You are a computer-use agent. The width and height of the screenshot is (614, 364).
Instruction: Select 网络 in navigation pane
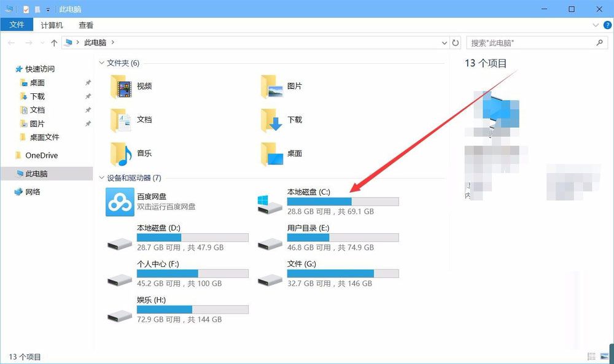(33, 192)
